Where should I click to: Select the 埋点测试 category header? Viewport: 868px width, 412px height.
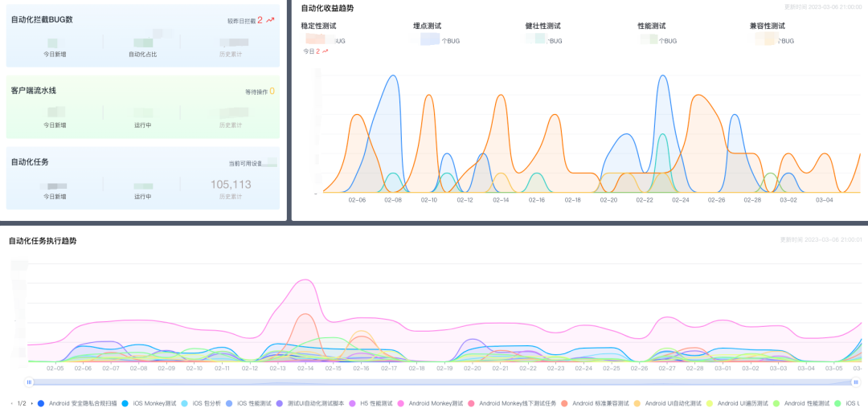coord(428,26)
